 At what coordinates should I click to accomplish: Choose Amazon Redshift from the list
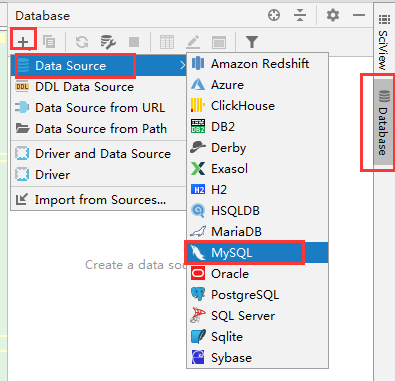coord(257,63)
